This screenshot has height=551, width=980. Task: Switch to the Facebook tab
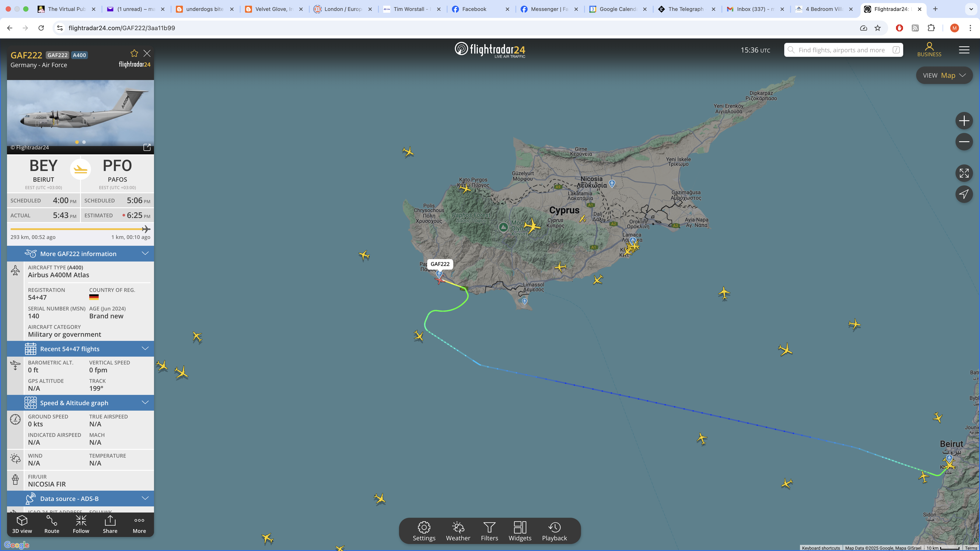481,9
